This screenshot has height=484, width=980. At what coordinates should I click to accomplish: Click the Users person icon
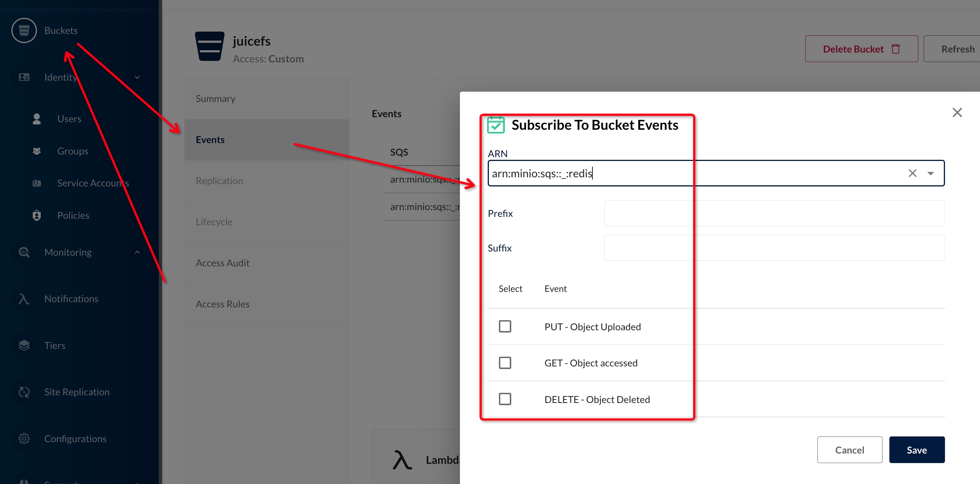37,119
